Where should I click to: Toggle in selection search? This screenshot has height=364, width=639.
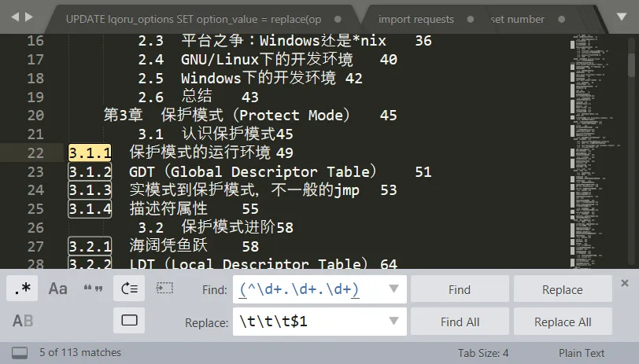[164, 289]
